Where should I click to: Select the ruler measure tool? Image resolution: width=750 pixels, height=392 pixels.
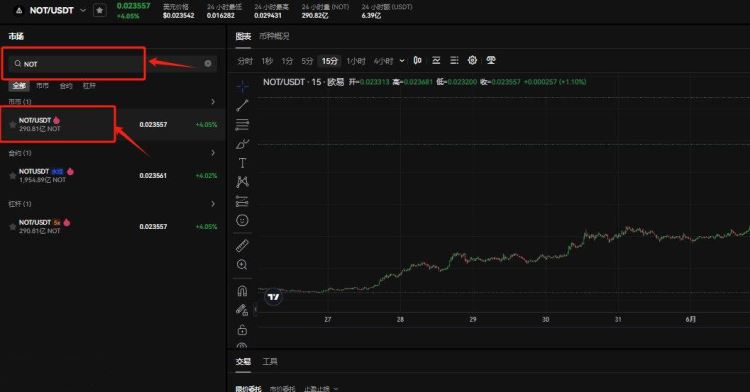click(x=242, y=246)
